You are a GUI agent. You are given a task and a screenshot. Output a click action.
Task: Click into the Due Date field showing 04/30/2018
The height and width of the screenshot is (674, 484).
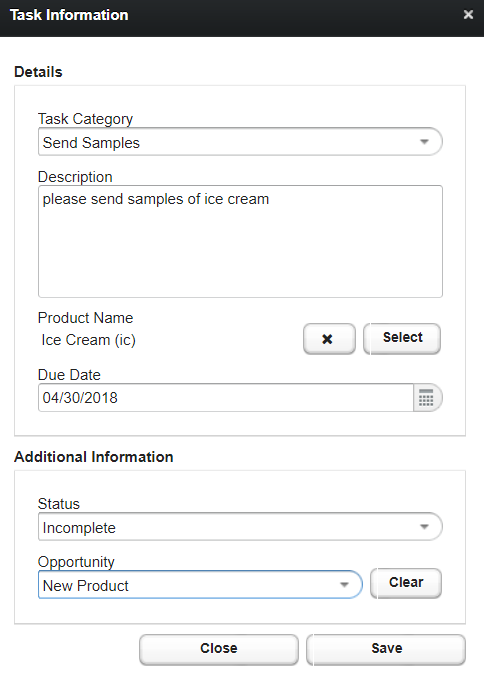(226, 398)
